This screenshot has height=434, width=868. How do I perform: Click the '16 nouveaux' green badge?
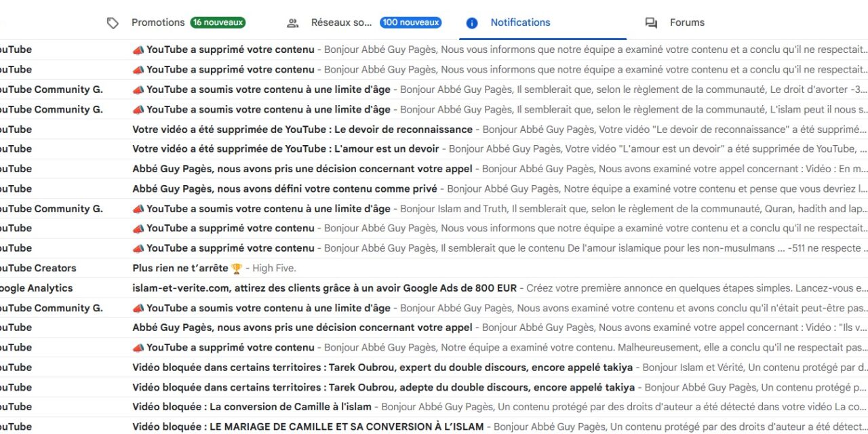click(218, 22)
